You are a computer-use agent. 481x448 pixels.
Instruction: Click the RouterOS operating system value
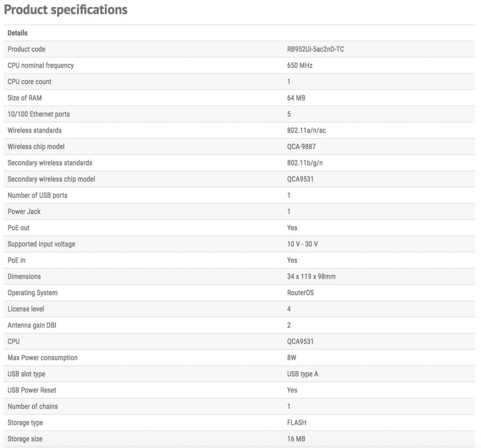coord(300,293)
